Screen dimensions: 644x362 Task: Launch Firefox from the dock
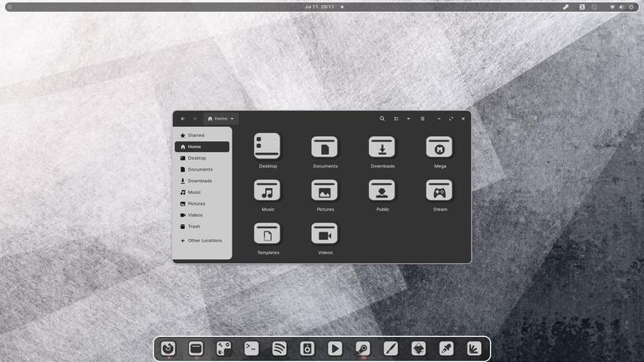tap(168, 349)
